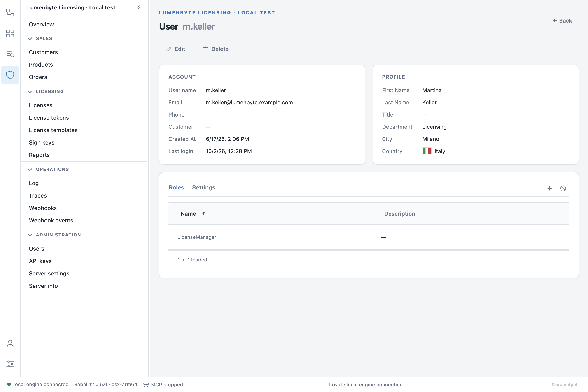588x392 pixels.
Task: Open API keys in the sidebar
Action: [40, 261]
